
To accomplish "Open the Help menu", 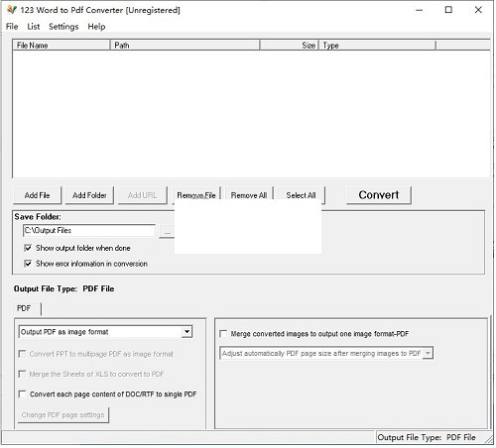I will click(x=96, y=27).
